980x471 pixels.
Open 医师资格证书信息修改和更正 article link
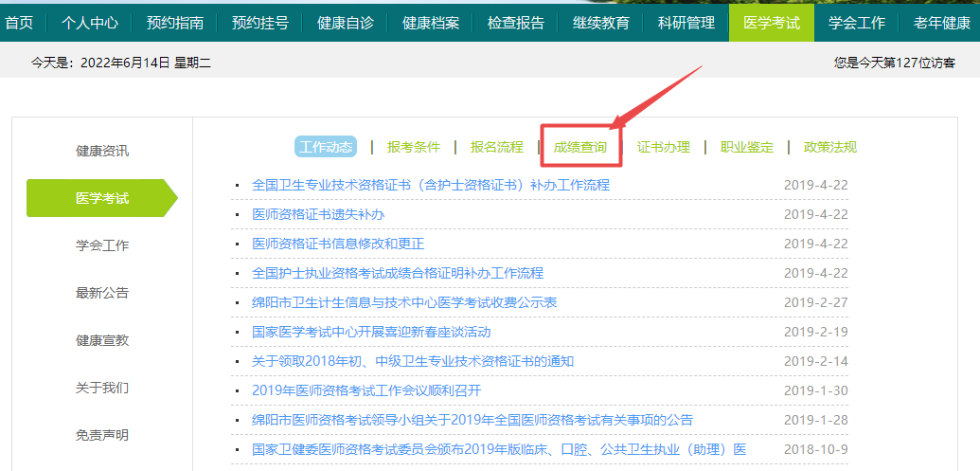point(338,244)
